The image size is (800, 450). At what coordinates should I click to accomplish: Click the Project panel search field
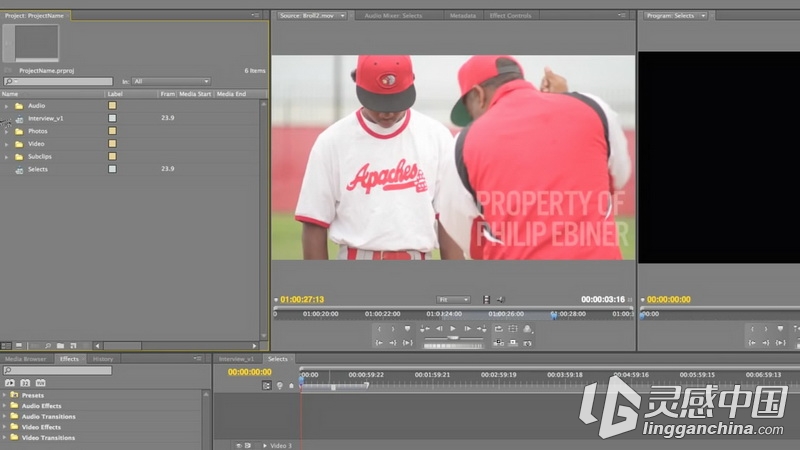tap(58, 82)
